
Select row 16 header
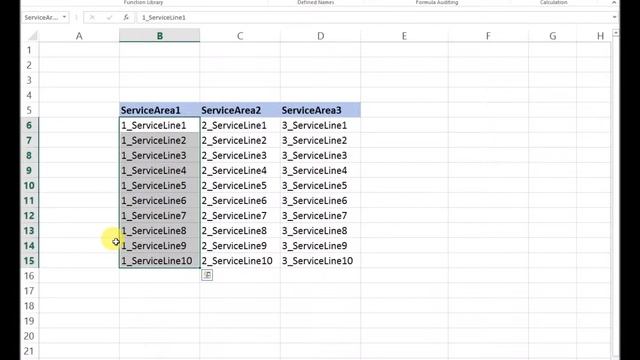click(x=29, y=276)
